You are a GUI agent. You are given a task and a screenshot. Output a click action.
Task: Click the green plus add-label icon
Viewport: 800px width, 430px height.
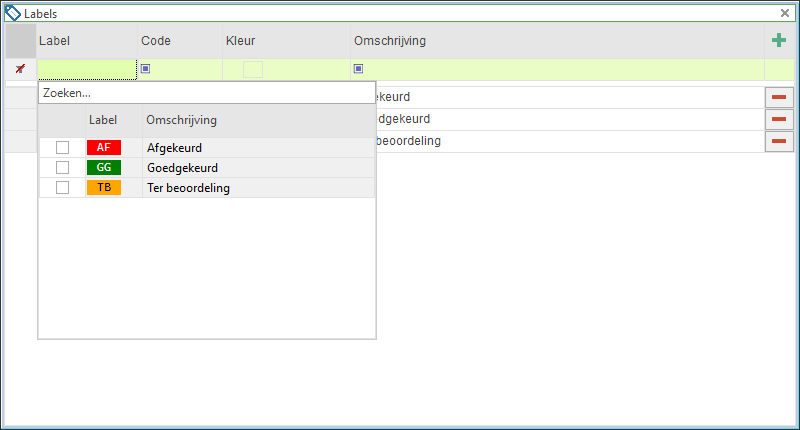[x=779, y=40]
